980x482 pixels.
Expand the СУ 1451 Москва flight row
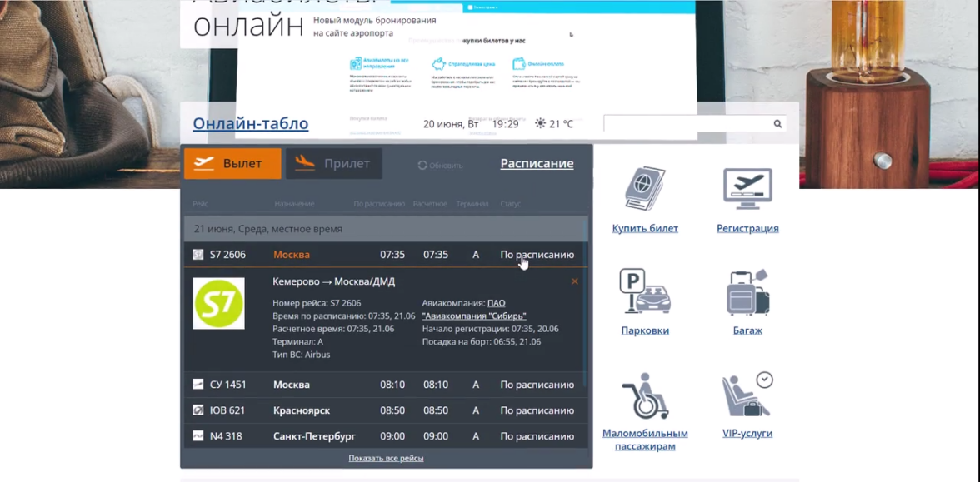[x=387, y=385]
